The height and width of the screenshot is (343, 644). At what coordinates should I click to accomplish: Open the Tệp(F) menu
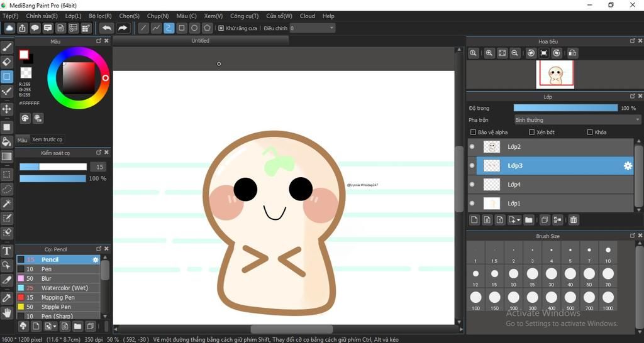pyautogui.click(x=11, y=16)
